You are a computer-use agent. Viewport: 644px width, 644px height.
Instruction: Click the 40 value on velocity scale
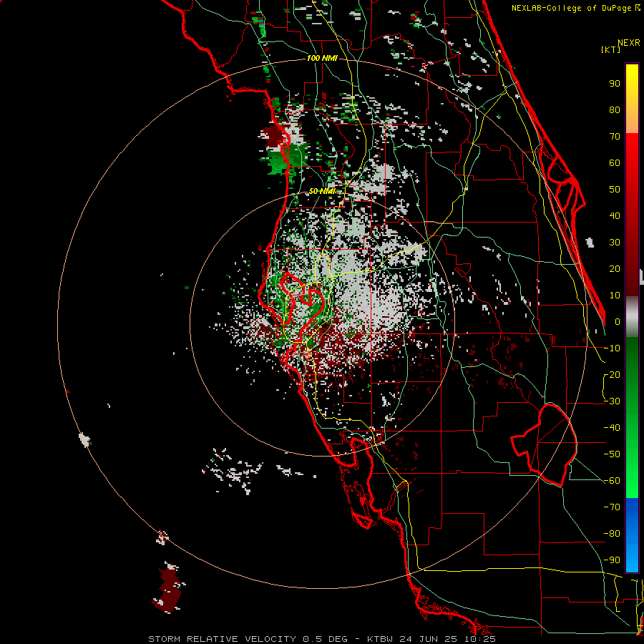pyautogui.click(x=615, y=216)
